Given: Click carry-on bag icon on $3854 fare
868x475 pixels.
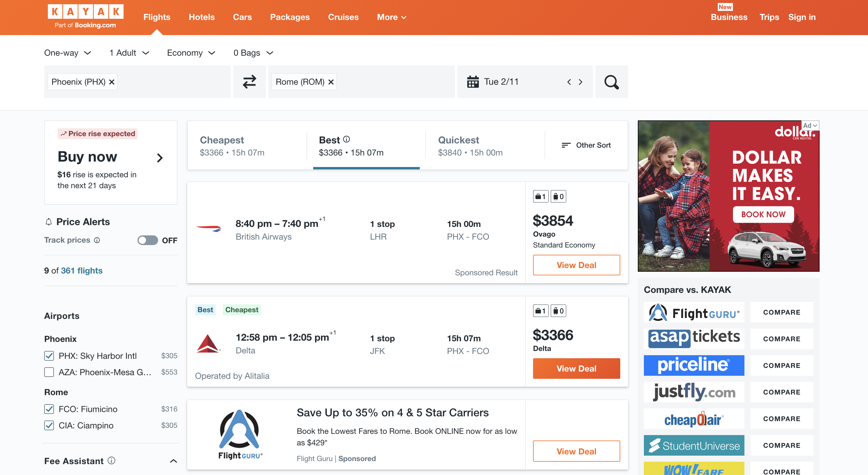Looking at the screenshot, I should pyautogui.click(x=541, y=197).
